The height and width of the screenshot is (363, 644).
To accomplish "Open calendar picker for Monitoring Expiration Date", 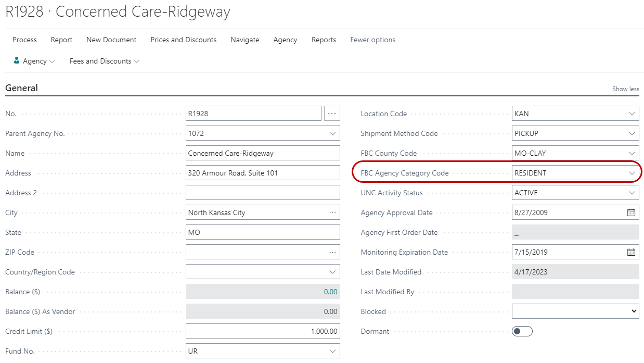I will (x=631, y=252).
